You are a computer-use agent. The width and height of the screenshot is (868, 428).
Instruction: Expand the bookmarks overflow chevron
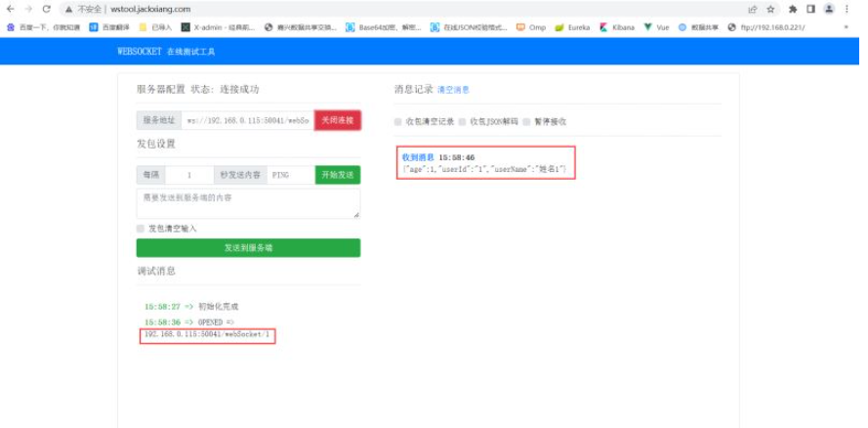(846, 26)
